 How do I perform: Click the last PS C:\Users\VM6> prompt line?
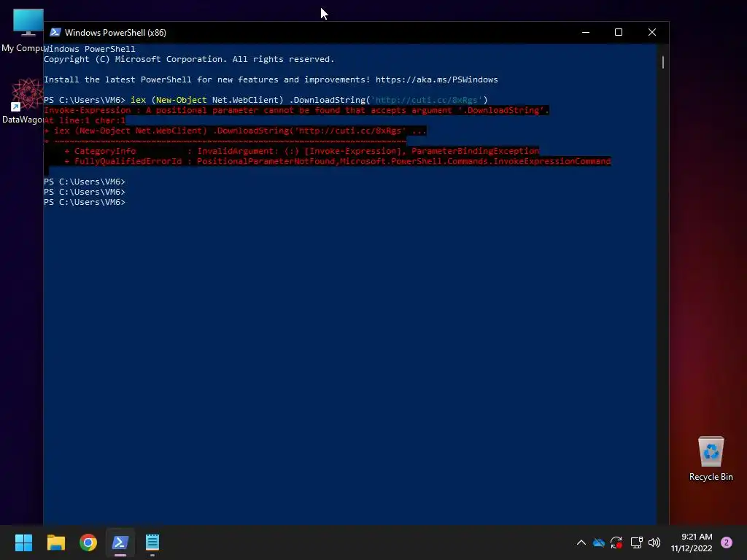pos(85,203)
